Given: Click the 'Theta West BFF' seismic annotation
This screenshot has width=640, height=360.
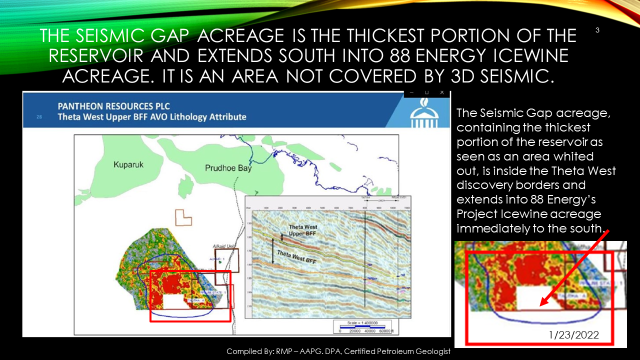Looking at the screenshot, I should pos(297,256).
